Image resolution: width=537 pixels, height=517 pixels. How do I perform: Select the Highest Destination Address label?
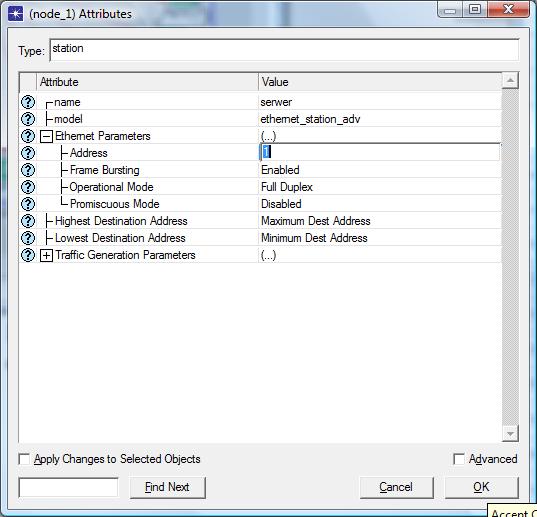tap(121, 221)
